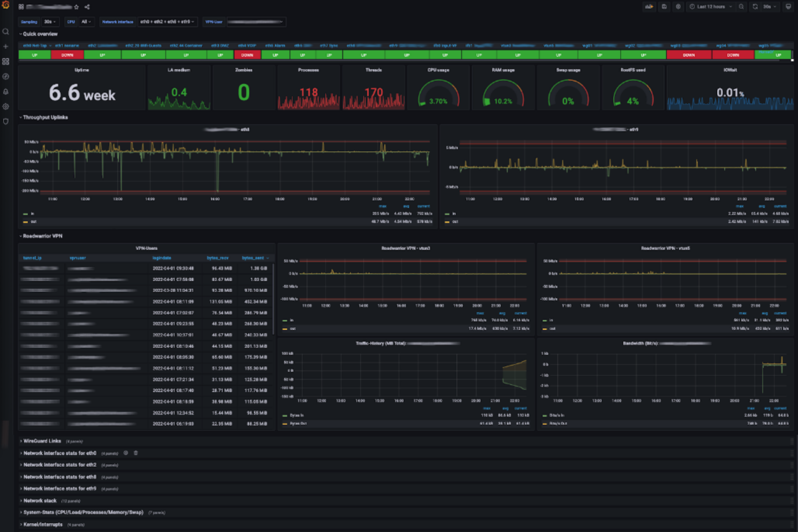Open dashboard search from the sidebar
Image resolution: width=798 pixels, height=532 pixels.
click(6, 31)
